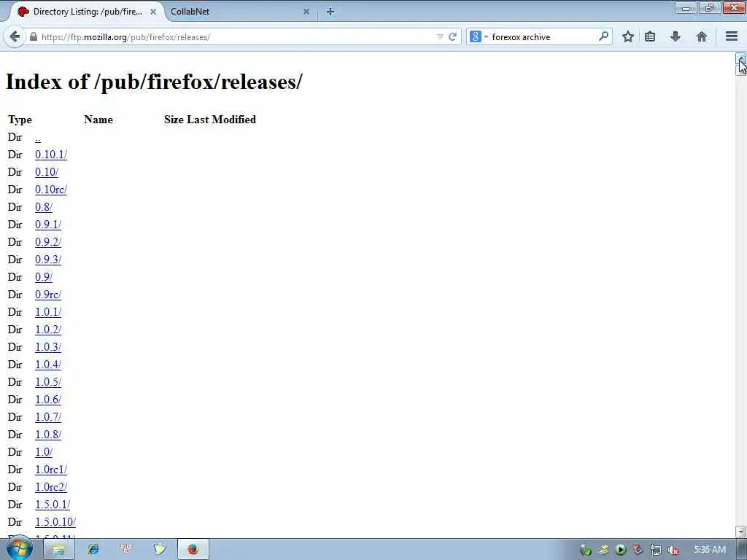Screen dimensions: 747x560
Task: Open the 1.0.4/ directory link
Action: (48, 365)
